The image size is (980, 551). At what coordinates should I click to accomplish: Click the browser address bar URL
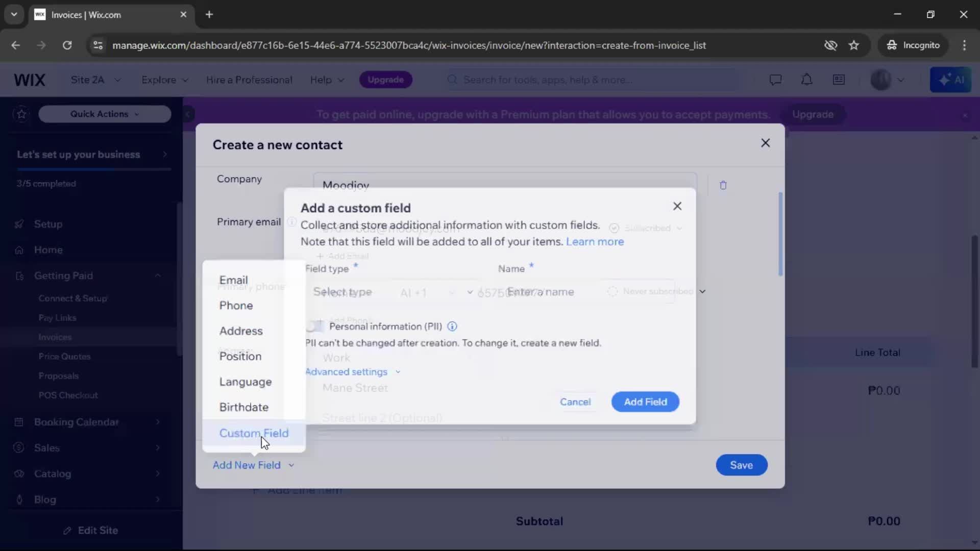[x=408, y=45]
